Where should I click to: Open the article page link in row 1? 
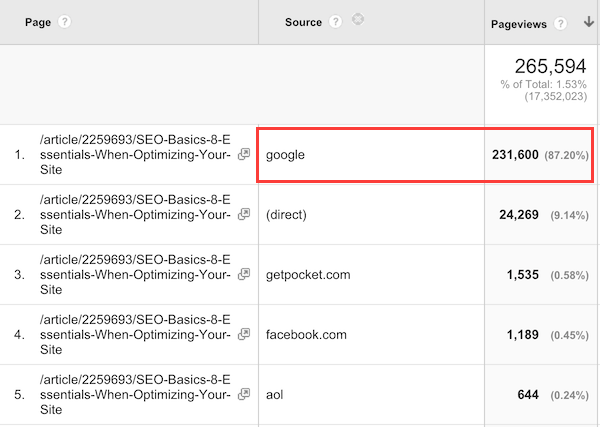pos(133,155)
